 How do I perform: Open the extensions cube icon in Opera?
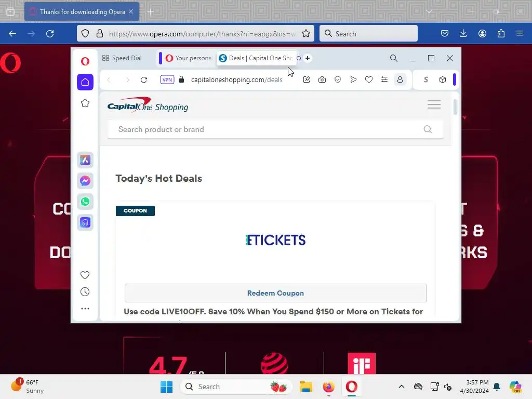pos(443,79)
